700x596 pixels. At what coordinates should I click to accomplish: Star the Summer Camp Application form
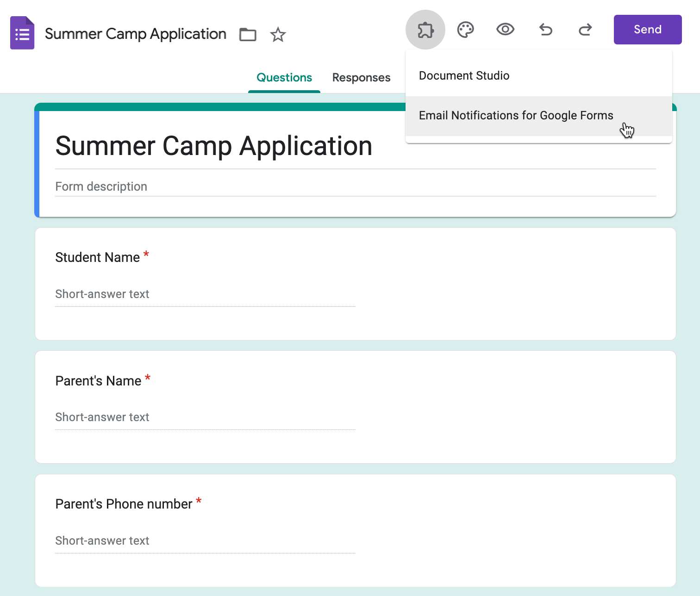tap(278, 34)
